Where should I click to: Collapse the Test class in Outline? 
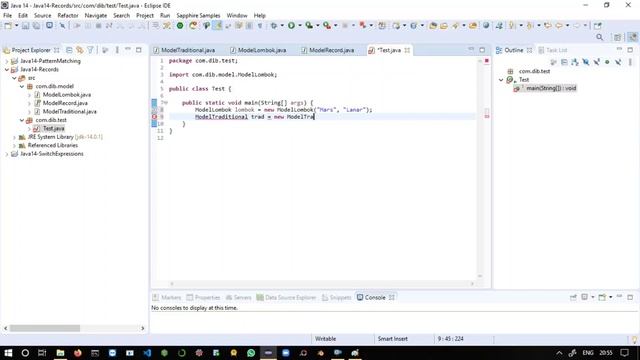click(501, 80)
